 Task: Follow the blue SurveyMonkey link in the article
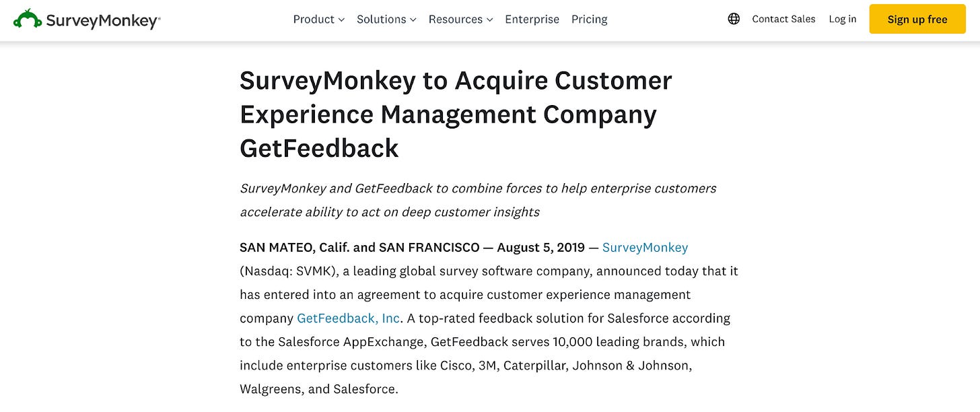pyautogui.click(x=645, y=248)
